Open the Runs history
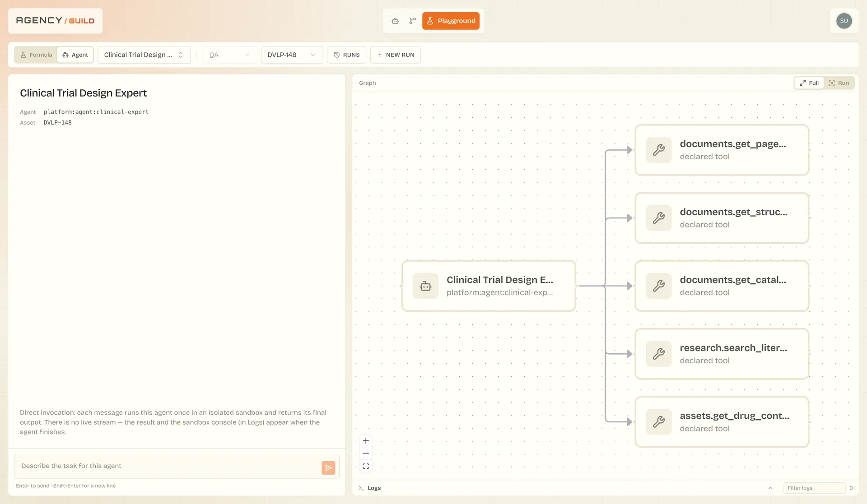Image resolution: width=867 pixels, height=504 pixels. [346, 55]
